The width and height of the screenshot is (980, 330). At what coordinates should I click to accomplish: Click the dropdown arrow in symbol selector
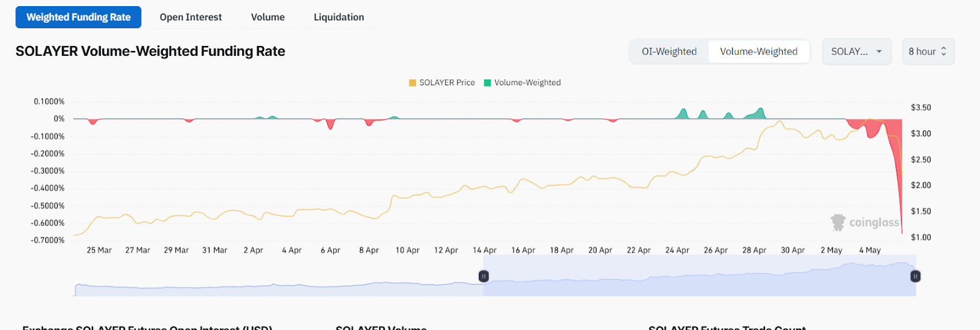[x=879, y=52]
